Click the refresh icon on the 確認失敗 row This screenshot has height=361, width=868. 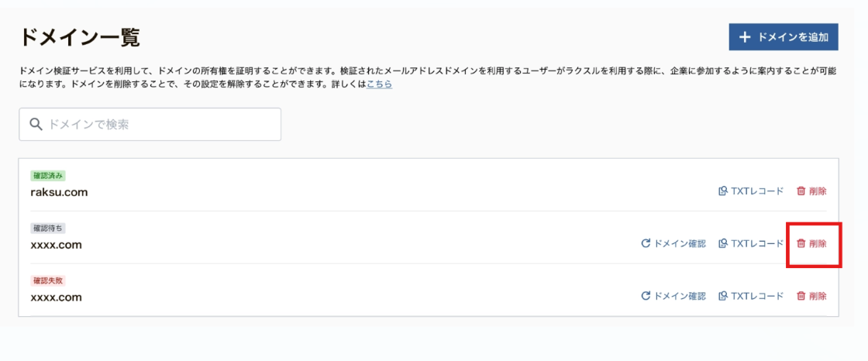tap(646, 296)
